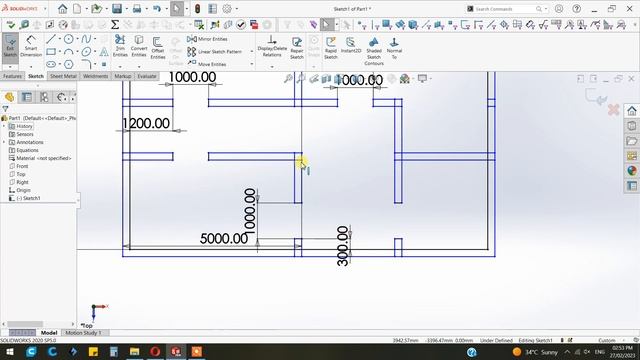This screenshot has height=360, width=640.
Task: Open the Rectangle tool dropdown arrow
Action: (x=60, y=52)
